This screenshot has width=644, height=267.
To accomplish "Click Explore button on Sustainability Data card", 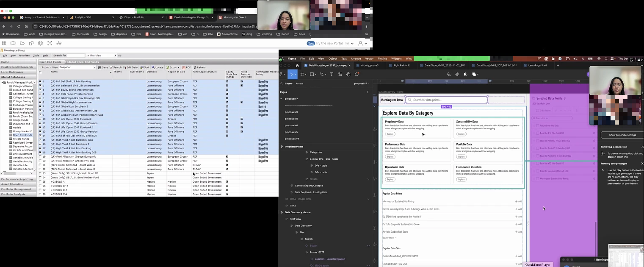I will (x=461, y=134).
